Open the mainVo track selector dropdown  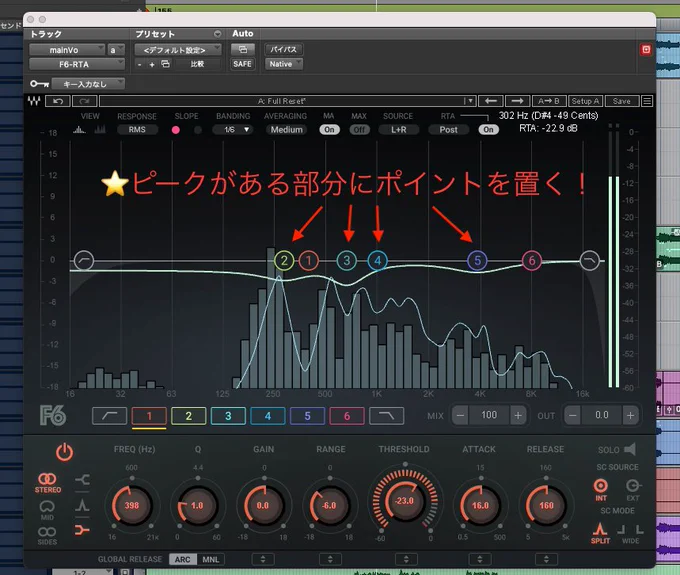(67, 50)
